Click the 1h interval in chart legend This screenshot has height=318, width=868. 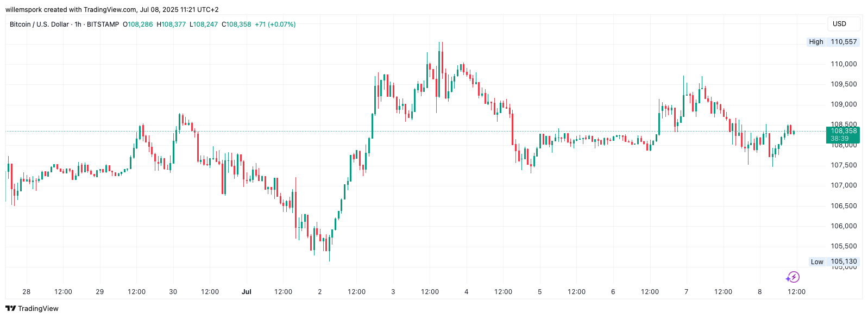click(x=78, y=24)
